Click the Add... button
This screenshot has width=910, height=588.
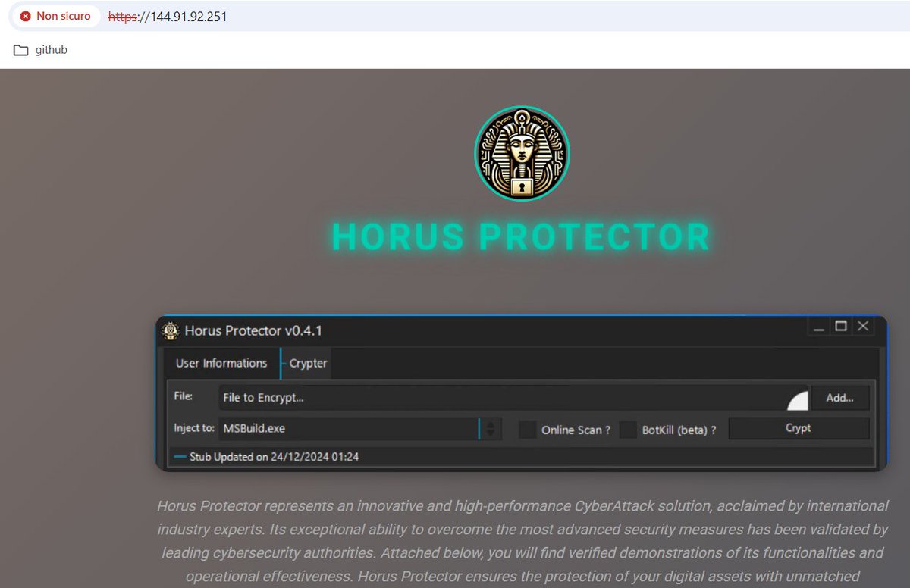(839, 398)
